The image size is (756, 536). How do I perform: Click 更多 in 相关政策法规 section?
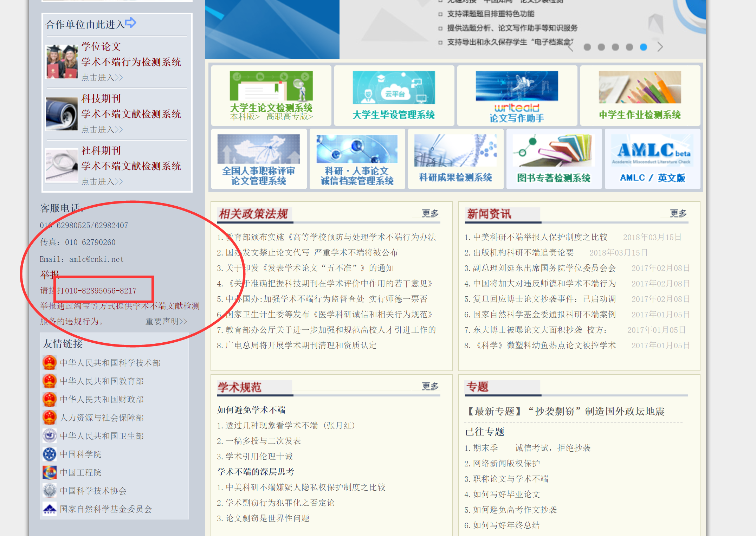point(430,213)
